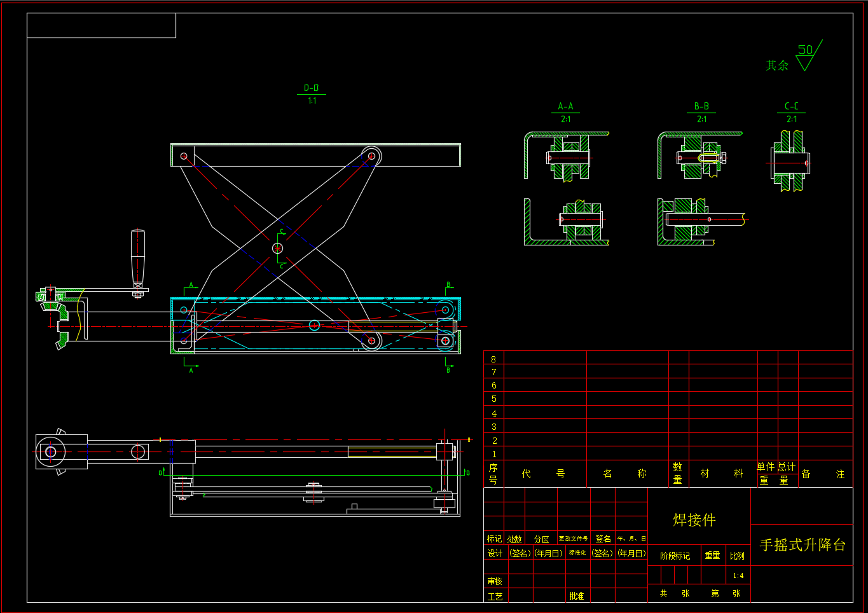Click the title text 手摇式升降台
Viewport: 868px width, 613px height.
coord(803,545)
